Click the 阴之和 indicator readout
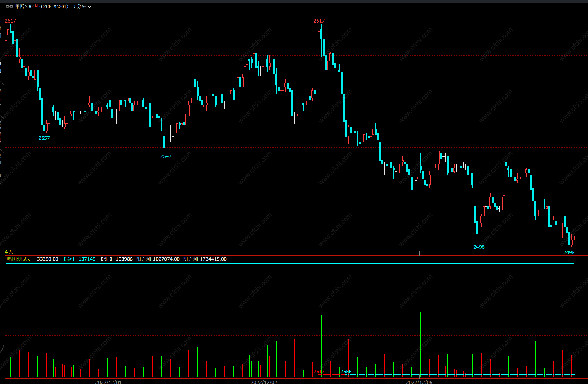This screenshot has width=588, height=384. (x=205, y=259)
